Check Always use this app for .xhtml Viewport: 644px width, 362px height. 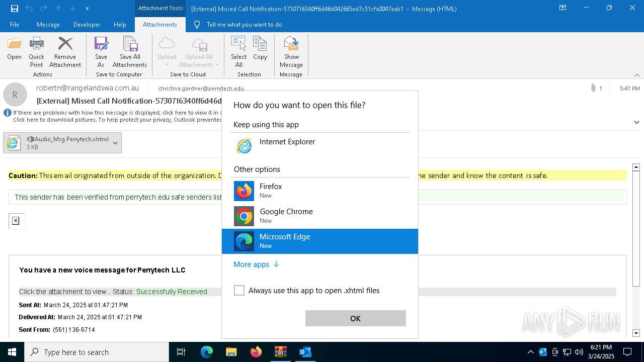pyautogui.click(x=239, y=291)
